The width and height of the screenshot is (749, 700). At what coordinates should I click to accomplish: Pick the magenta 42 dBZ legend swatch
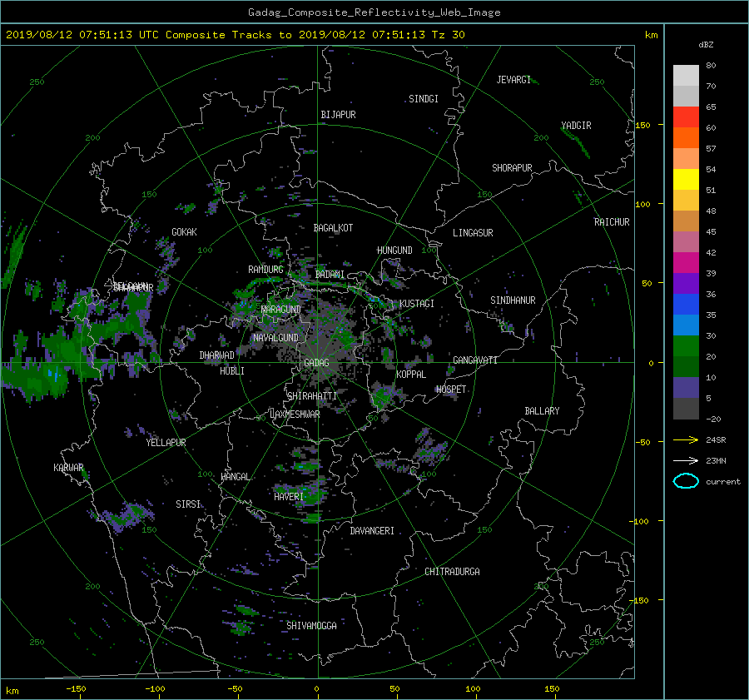coord(686,262)
